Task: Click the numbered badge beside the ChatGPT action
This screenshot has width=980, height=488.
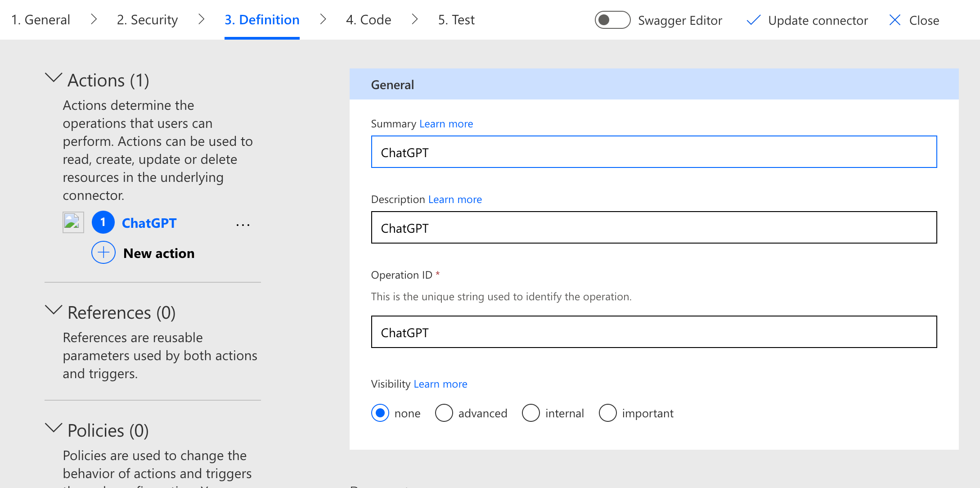Action: pos(103,222)
